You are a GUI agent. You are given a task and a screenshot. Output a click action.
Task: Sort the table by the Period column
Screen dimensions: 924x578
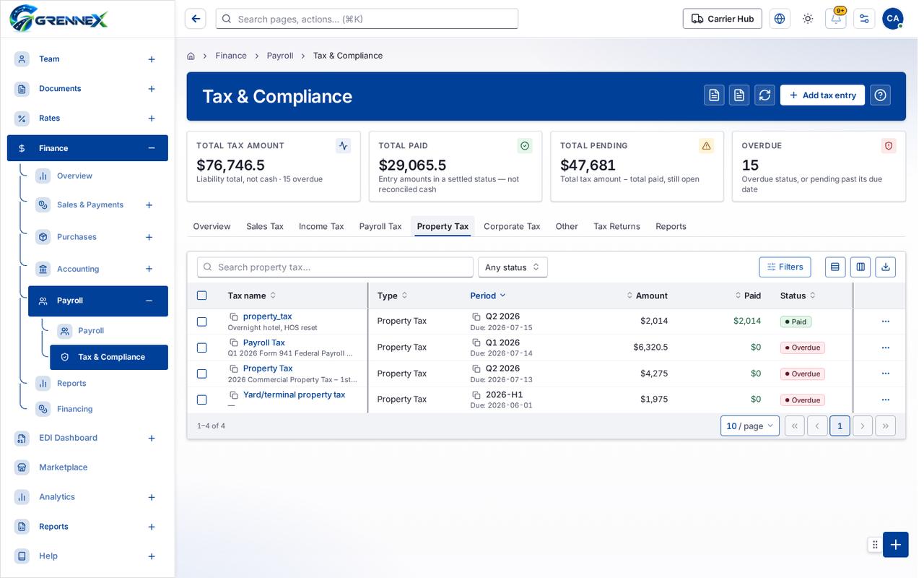[488, 296]
